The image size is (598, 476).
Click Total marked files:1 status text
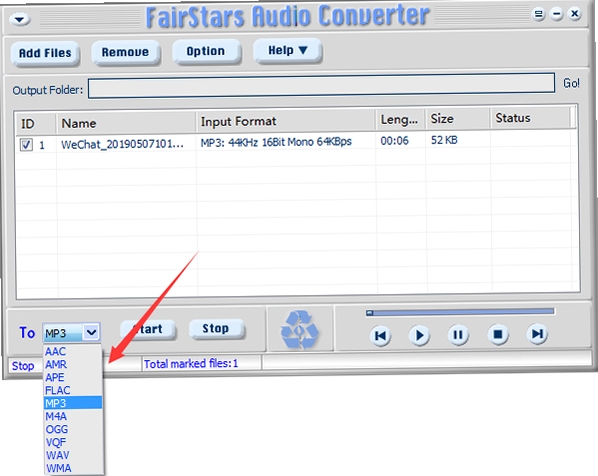point(191,364)
